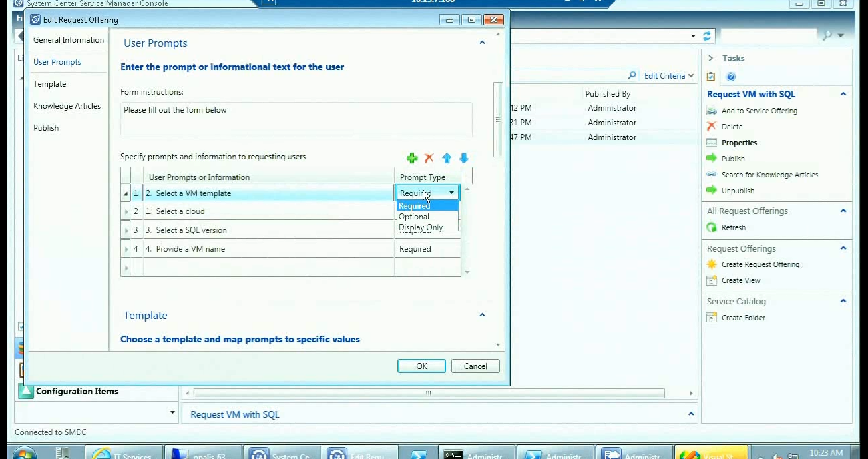Viewport: 868px width, 459px height.
Task: Collapse the Template section chevron
Action: coord(482,315)
